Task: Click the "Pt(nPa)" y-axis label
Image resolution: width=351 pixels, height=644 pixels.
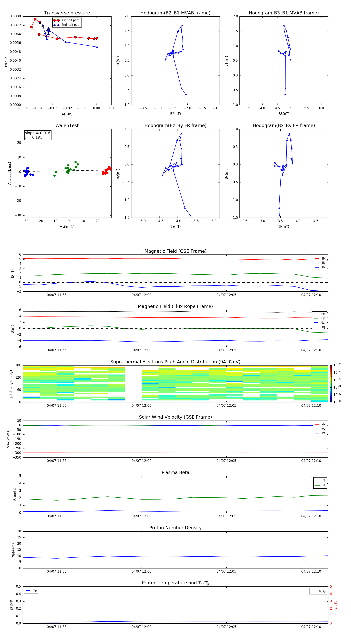Action: pyautogui.click(x=6, y=61)
